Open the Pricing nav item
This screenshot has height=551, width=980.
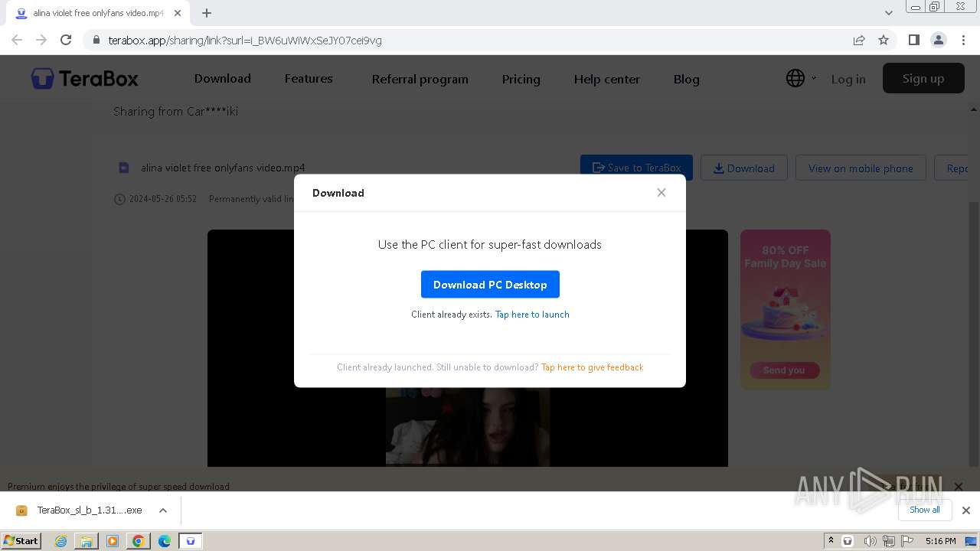(x=521, y=79)
